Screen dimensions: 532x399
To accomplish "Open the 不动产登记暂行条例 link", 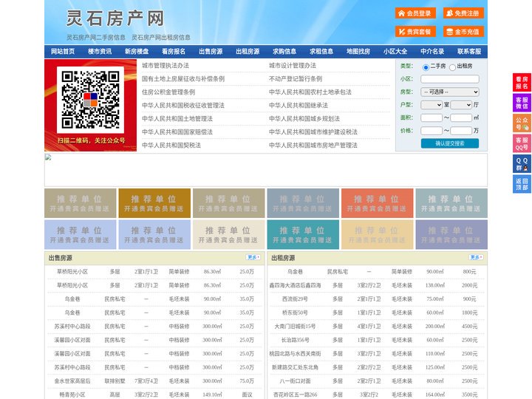I will pyautogui.click(x=296, y=79).
